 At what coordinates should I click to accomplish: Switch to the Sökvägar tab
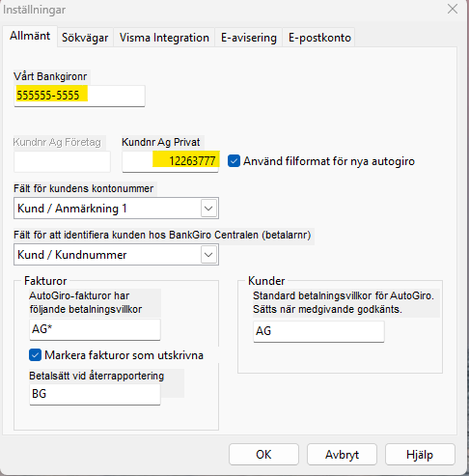85,38
